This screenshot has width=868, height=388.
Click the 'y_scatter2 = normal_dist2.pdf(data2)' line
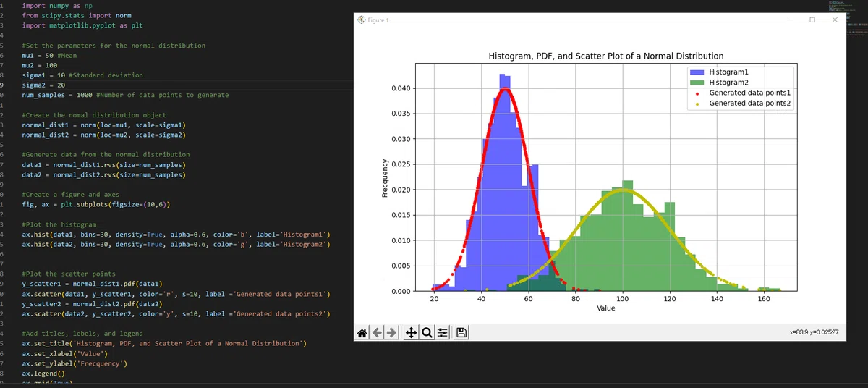point(91,304)
